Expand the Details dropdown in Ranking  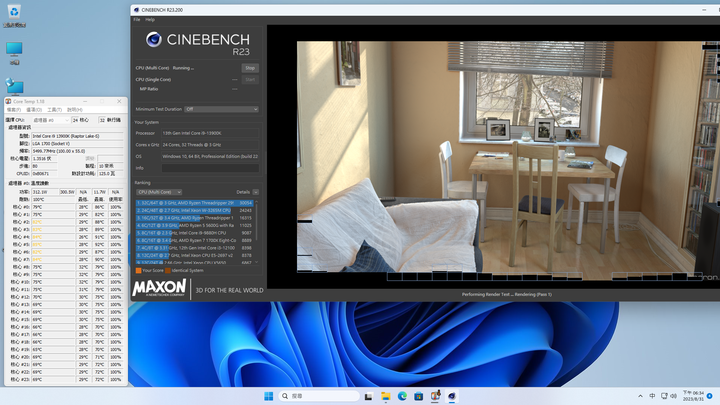click(x=255, y=192)
